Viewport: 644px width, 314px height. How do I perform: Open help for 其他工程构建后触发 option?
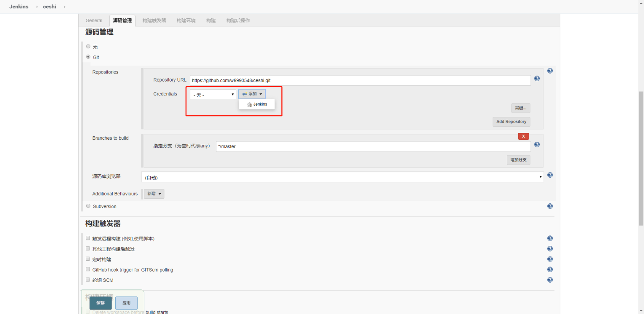point(550,249)
